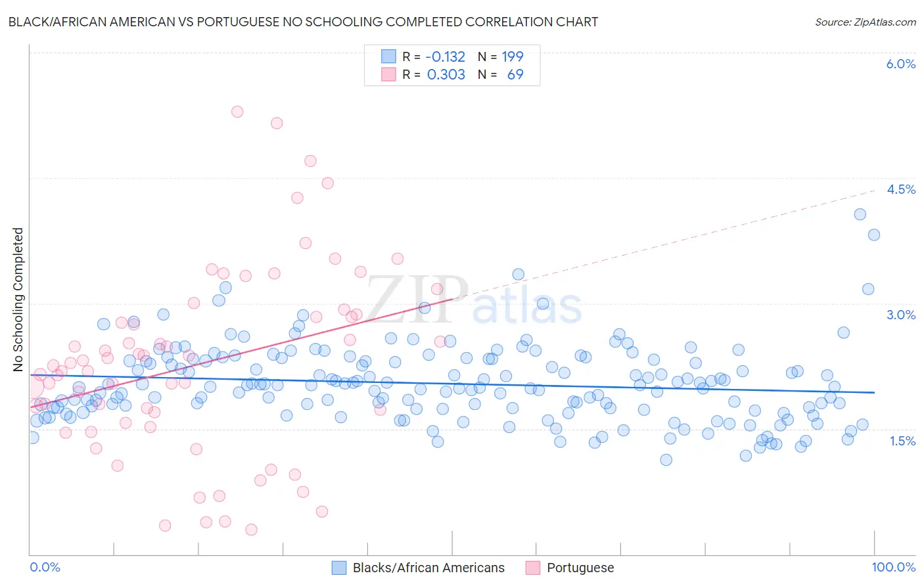Screen dimensions: 924x586
Task: Click the chart title text
Action: click(x=303, y=22)
